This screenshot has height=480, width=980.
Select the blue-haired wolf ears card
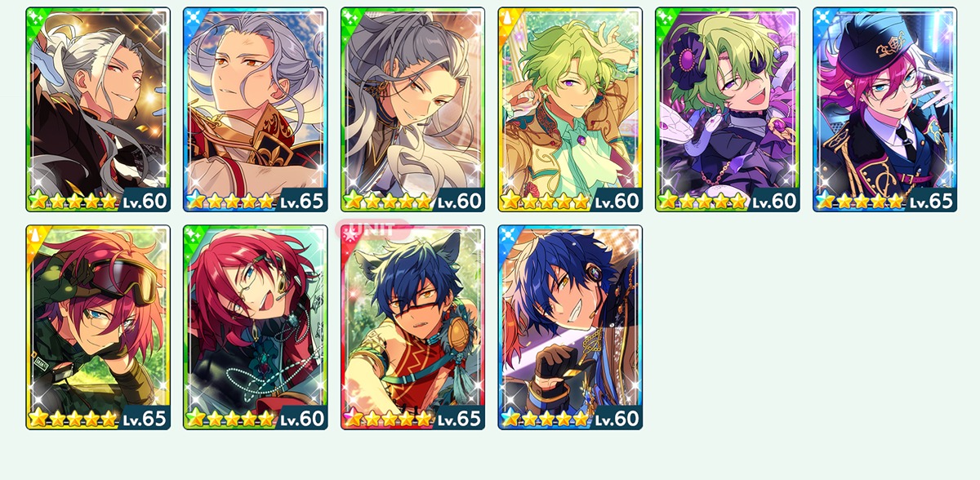pyautogui.click(x=412, y=327)
